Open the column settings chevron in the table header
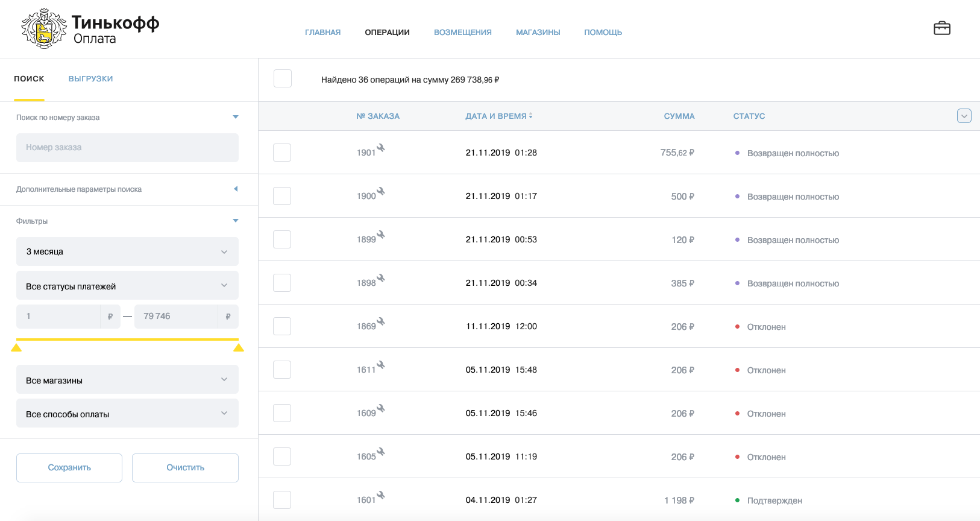980x521 pixels. point(964,116)
